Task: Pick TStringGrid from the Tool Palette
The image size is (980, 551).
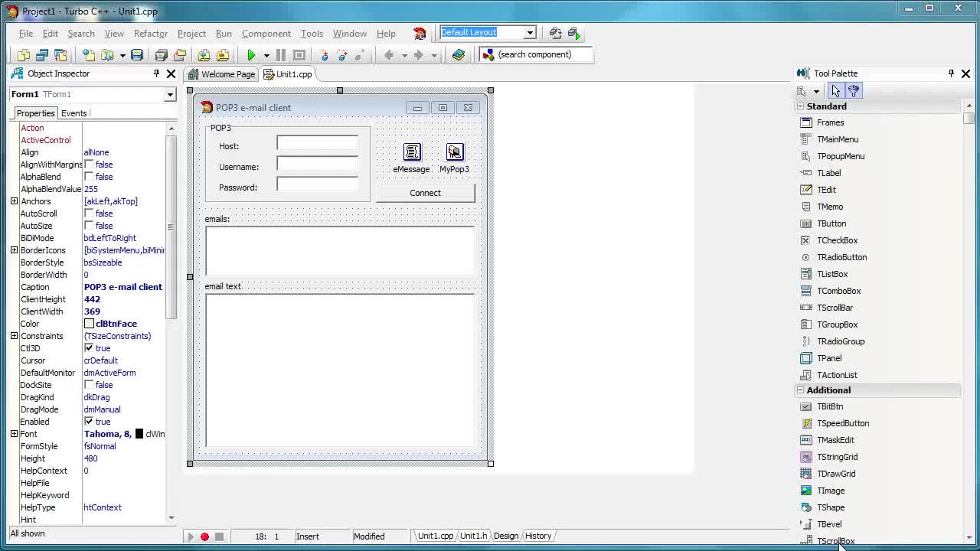Action: pyautogui.click(x=828, y=457)
